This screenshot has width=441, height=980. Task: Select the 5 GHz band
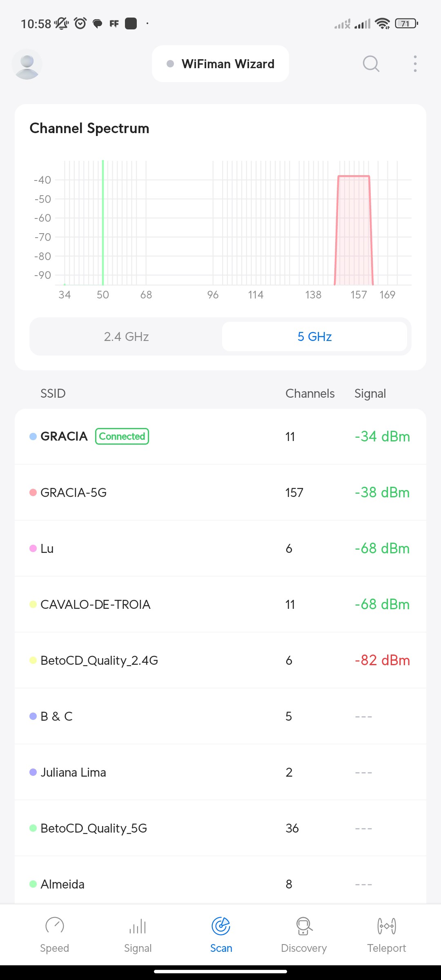click(x=314, y=336)
